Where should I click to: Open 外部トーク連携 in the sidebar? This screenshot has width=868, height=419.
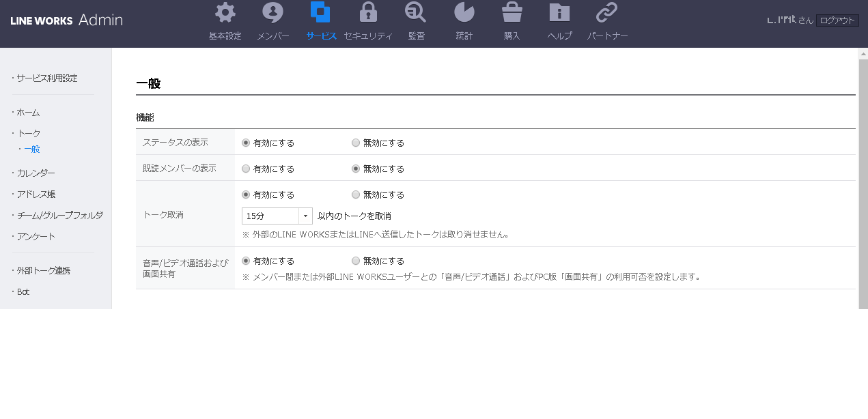point(43,270)
